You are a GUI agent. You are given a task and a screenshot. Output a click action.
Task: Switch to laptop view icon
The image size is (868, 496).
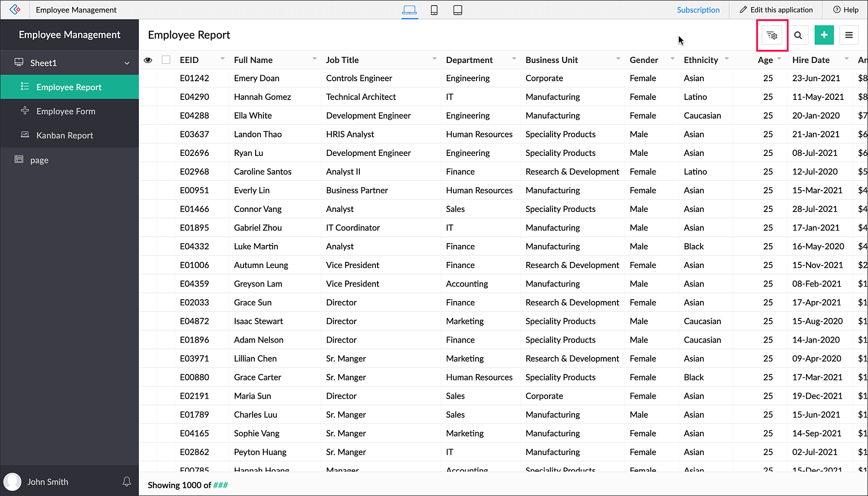409,10
